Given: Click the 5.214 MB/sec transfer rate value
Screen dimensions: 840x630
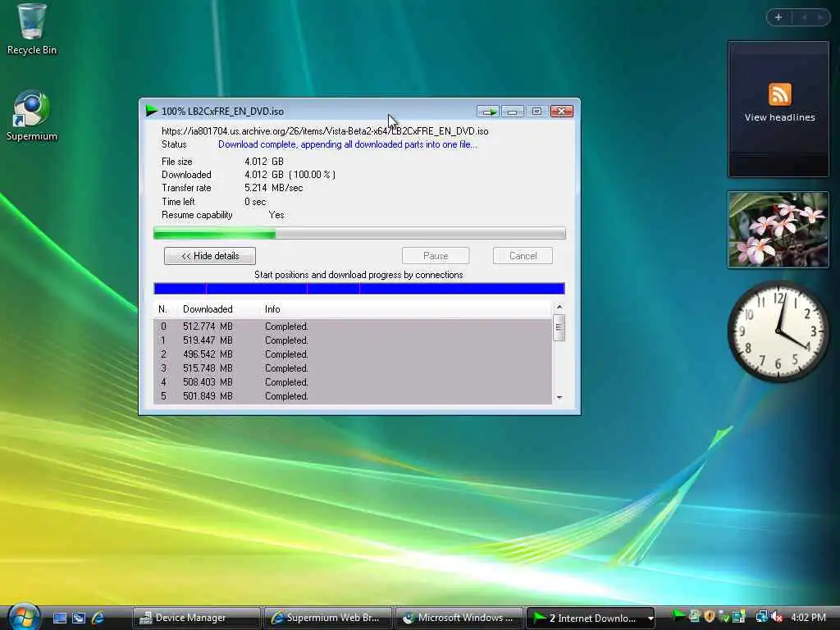Looking at the screenshot, I should pos(274,188).
